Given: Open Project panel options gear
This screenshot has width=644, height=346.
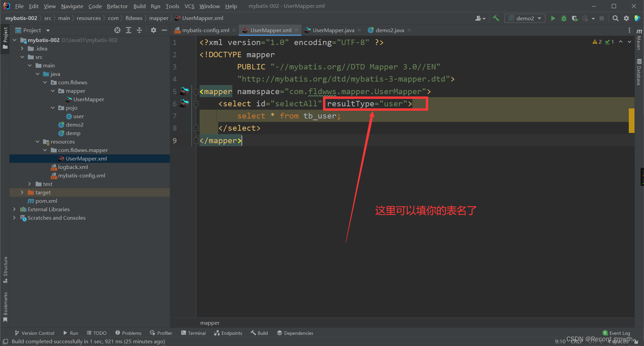Looking at the screenshot, I should tap(154, 30).
